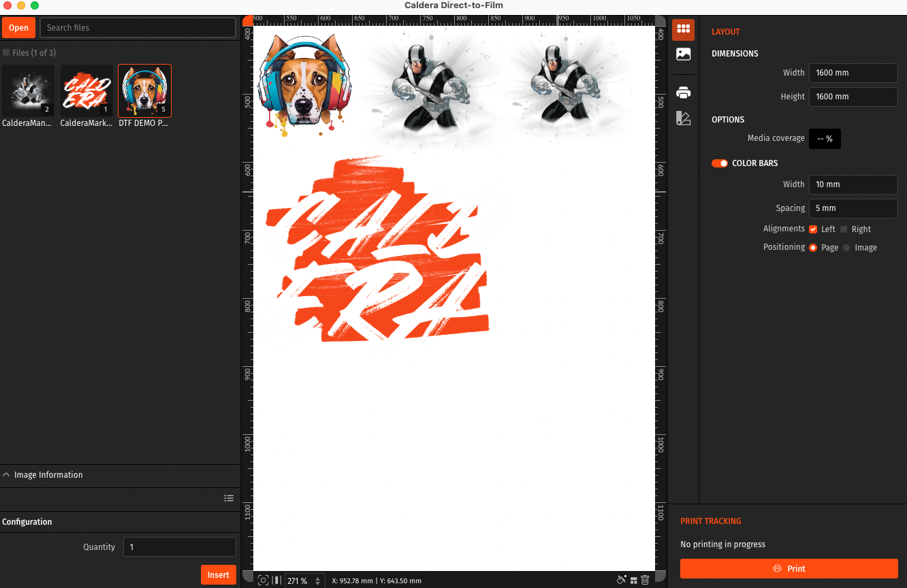Check the Files select-all checkbox
This screenshot has height=588, width=907.
tap(6, 52)
